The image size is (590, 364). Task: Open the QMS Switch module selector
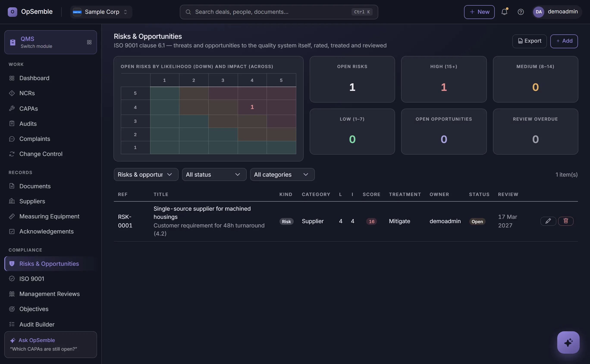pyautogui.click(x=51, y=42)
